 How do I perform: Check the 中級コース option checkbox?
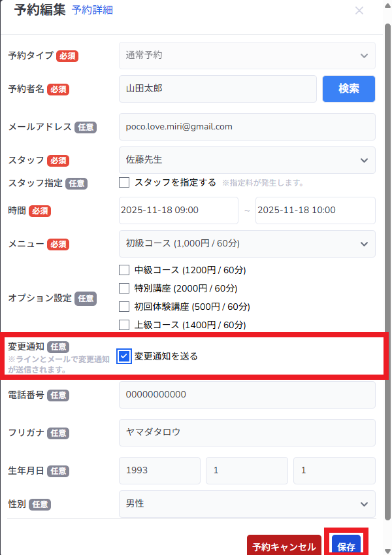pos(124,270)
